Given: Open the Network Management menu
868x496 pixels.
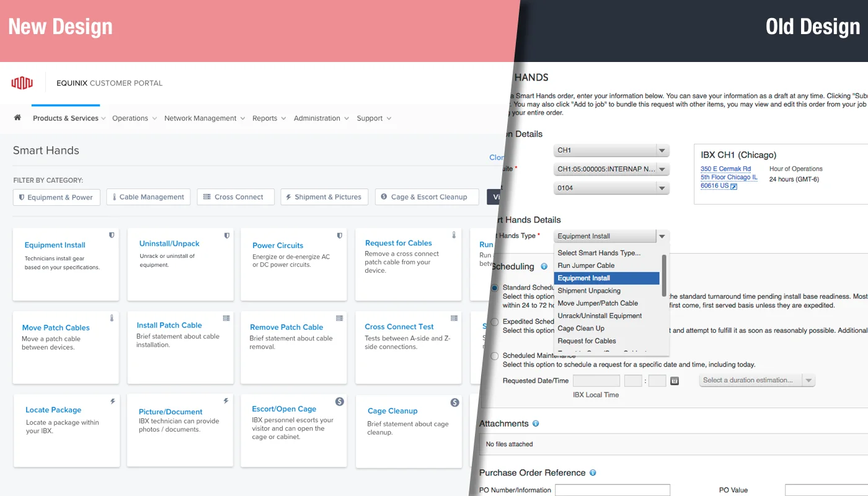Looking at the screenshot, I should 205,118.
